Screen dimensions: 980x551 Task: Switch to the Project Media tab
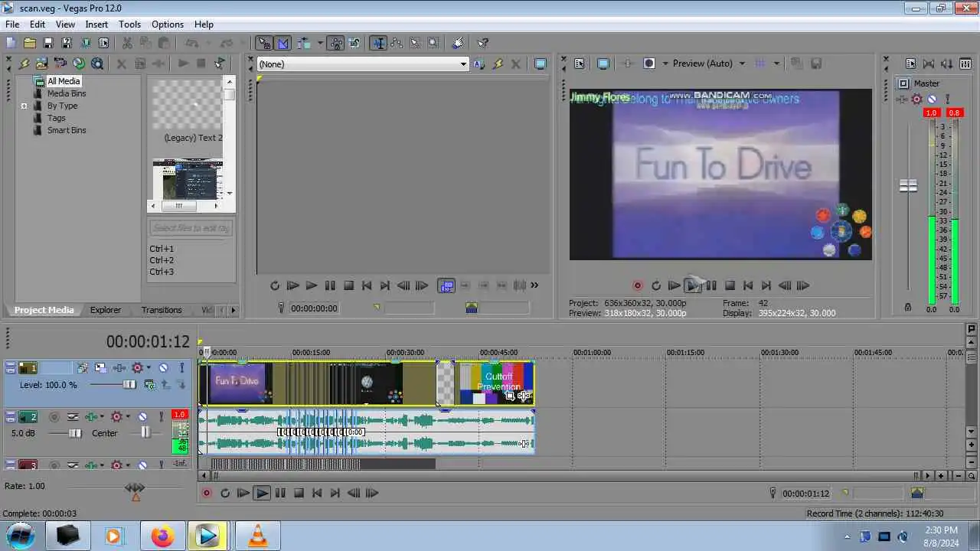tap(44, 310)
